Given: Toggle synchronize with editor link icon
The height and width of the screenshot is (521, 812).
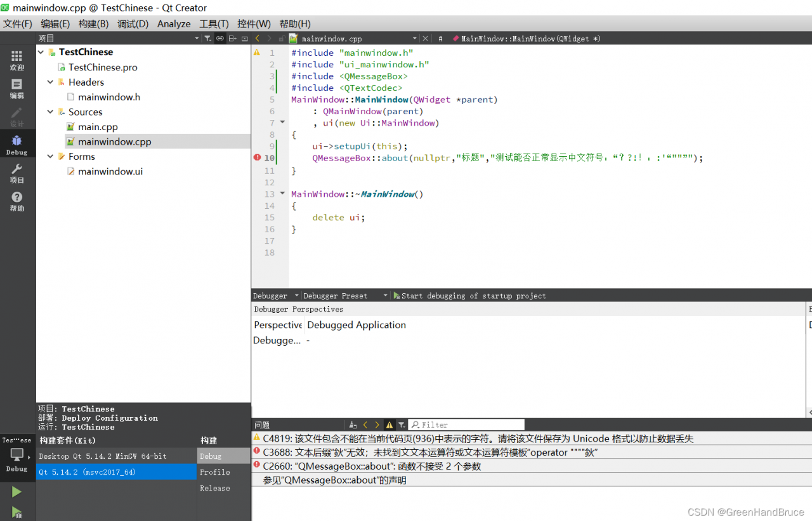Looking at the screenshot, I should point(220,39).
